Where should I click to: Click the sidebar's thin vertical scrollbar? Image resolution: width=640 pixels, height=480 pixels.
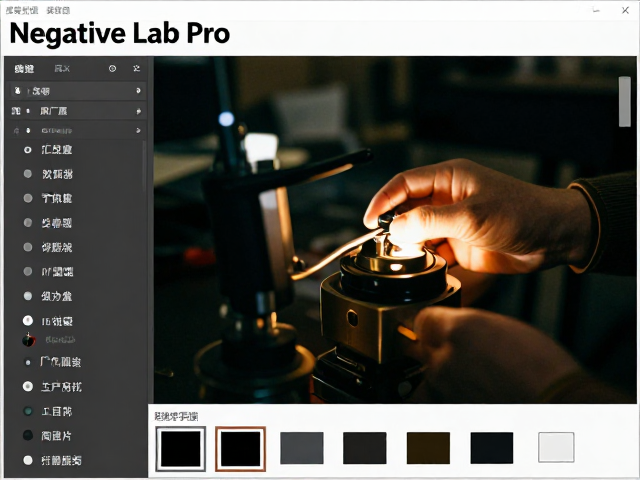(144, 165)
